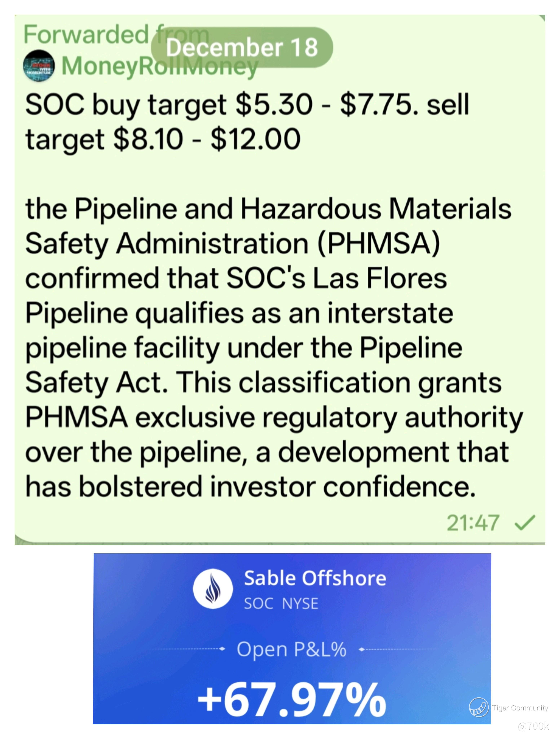The image size is (560, 739).
Task: Click the (PHMSA) abbreviation in parentheses
Action: pyautogui.click(x=379, y=244)
